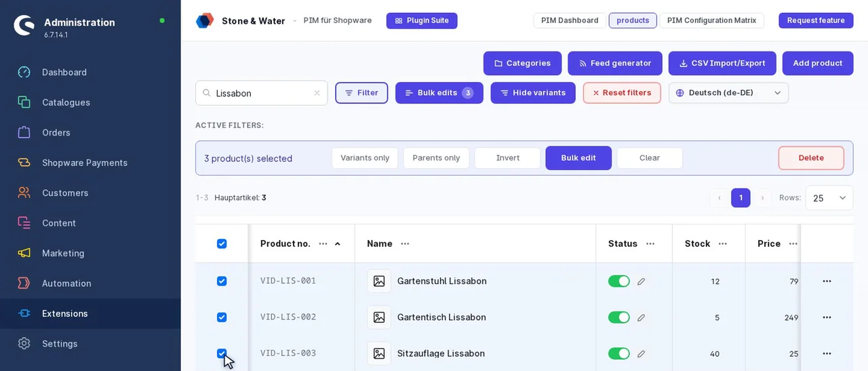Click Add product button
The height and width of the screenshot is (371, 868).
coord(818,63)
